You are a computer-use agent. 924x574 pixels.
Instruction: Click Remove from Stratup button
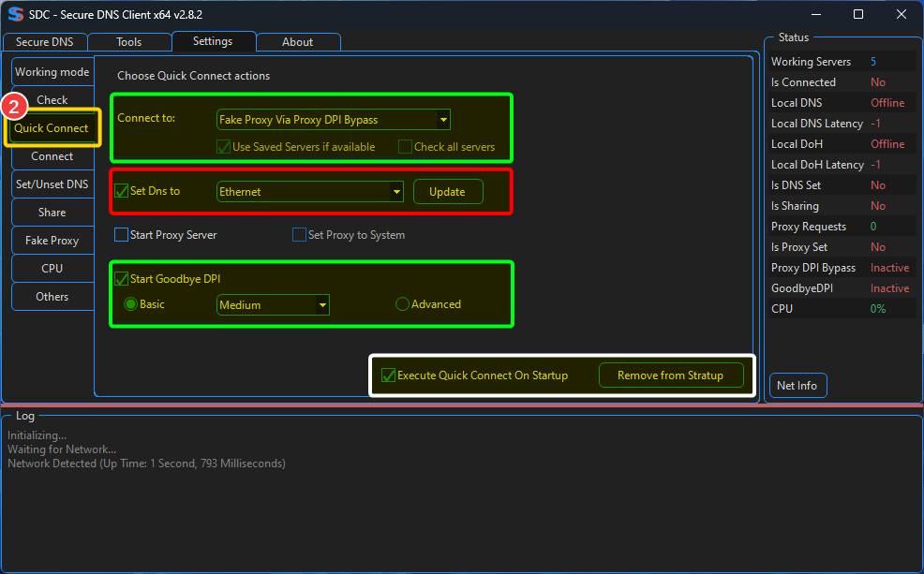(671, 375)
